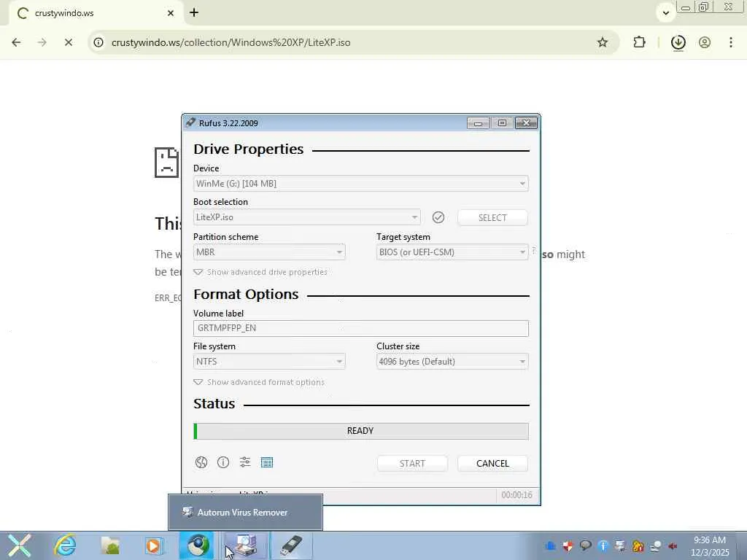Click the blue info tray icon
The image size is (747, 560).
click(603, 545)
